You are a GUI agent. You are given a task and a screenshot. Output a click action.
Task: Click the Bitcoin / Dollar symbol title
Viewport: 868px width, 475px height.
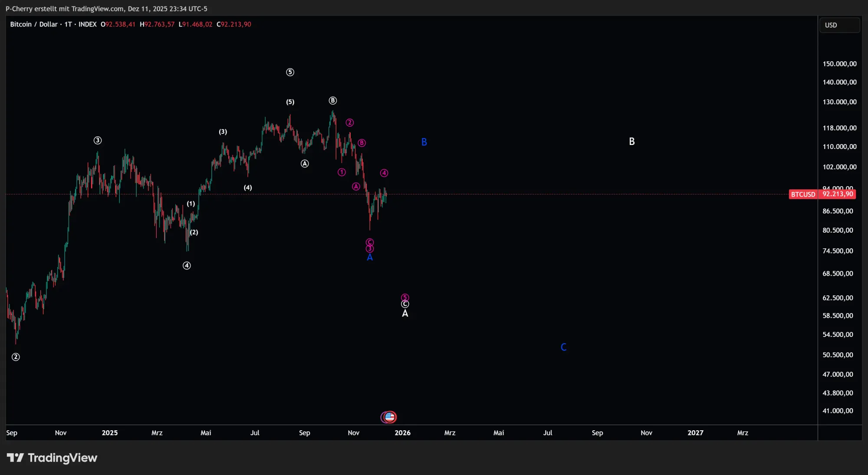point(34,24)
